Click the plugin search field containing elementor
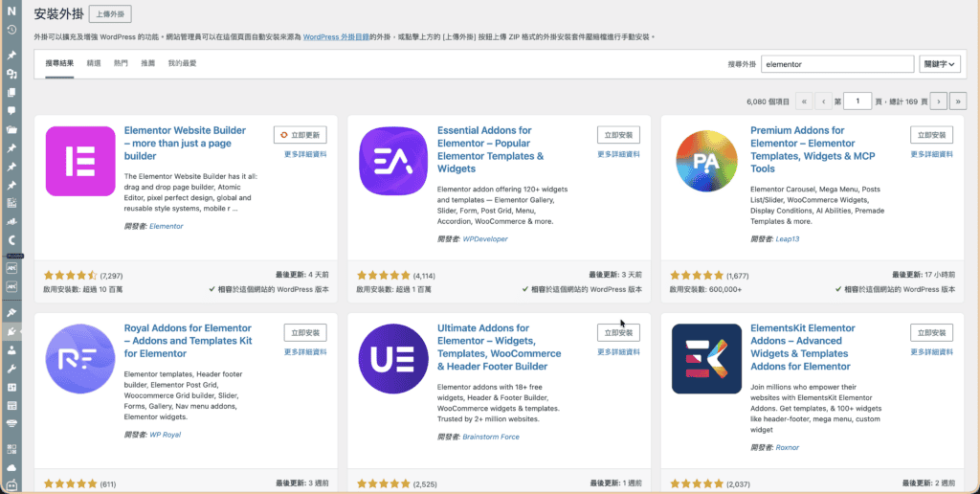 (837, 64)
